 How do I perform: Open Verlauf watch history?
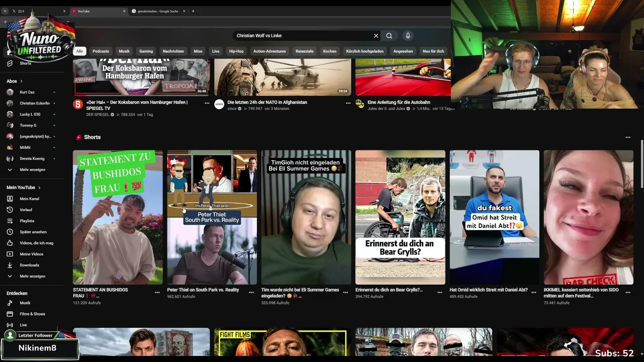click(30, 210)
